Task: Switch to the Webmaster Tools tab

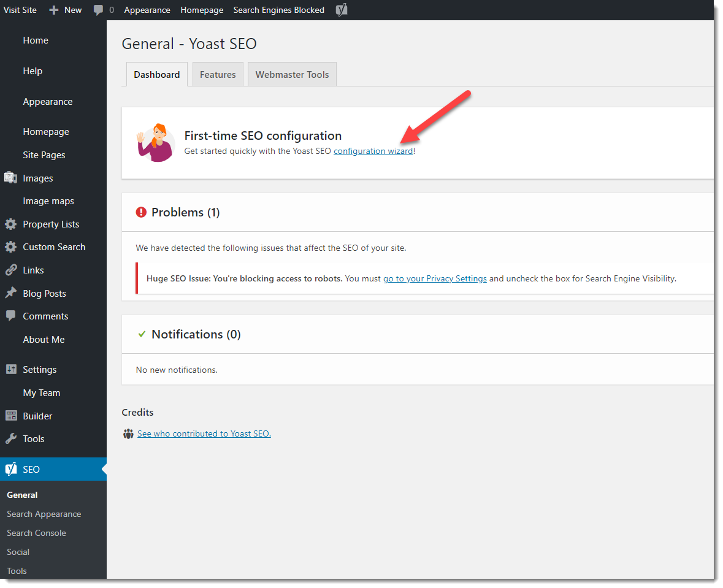Action: click(x=292, y=74)
